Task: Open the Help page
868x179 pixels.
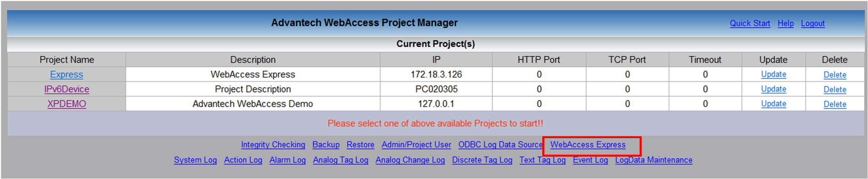Action: 785,24
